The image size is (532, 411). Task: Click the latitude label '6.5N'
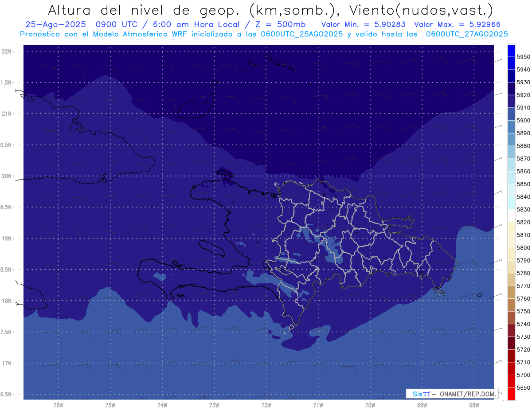pos(7,395)
